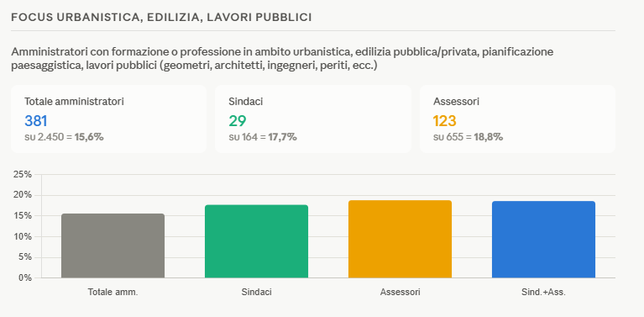
Task: Click the blue 381 total figure
Action: pos(36,121)
